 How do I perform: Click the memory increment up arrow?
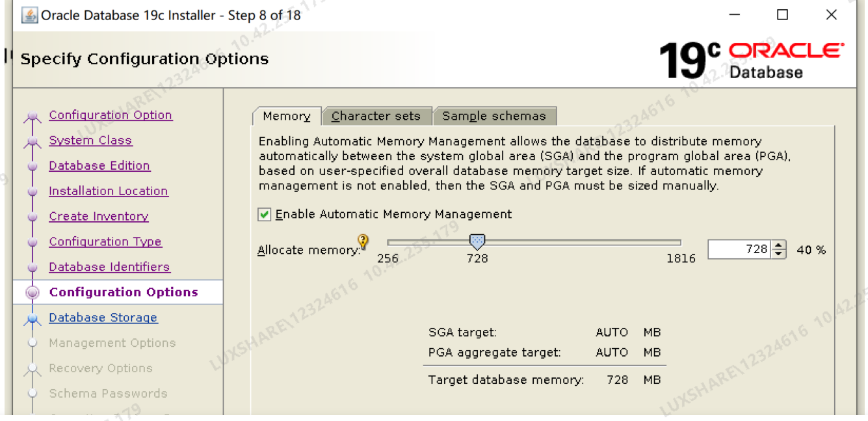tap(780, 245)
